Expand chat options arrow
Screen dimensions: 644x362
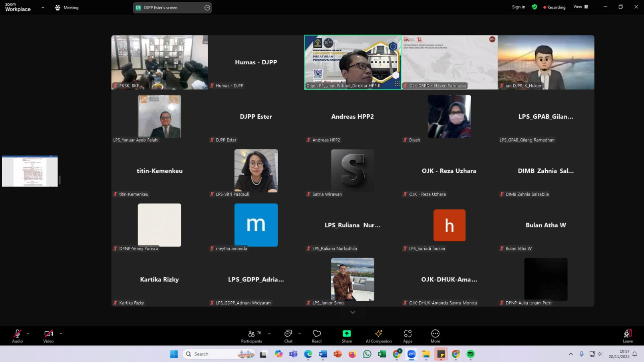coord(300,334)
